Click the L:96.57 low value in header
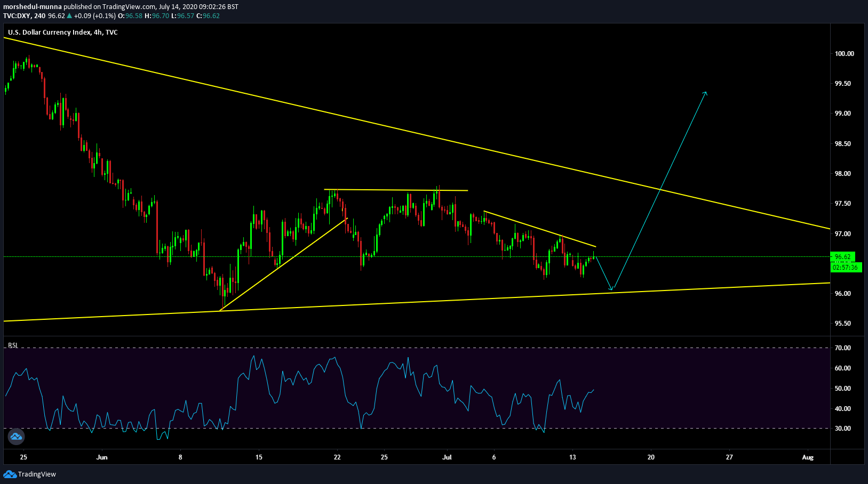 click(x=182, y=16)
